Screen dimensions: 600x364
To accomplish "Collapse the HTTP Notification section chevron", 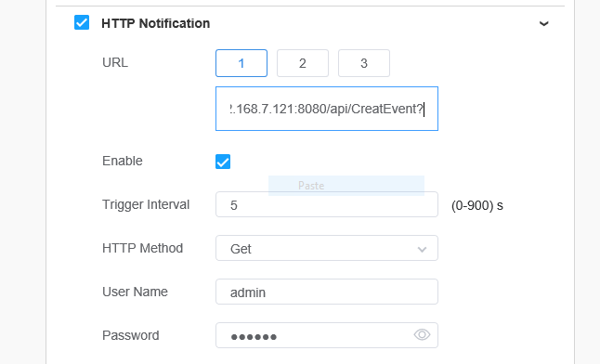I will [543, 24].
